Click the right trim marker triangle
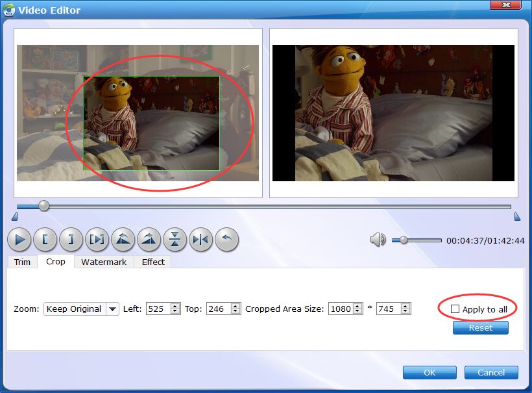532x393 pixels. click(x=517, y=216)
